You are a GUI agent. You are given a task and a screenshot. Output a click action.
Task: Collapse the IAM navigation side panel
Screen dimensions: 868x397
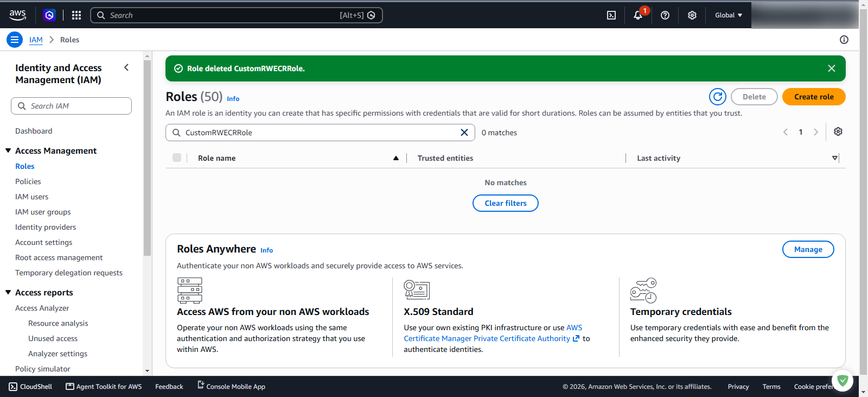click(x=126, y=67)
